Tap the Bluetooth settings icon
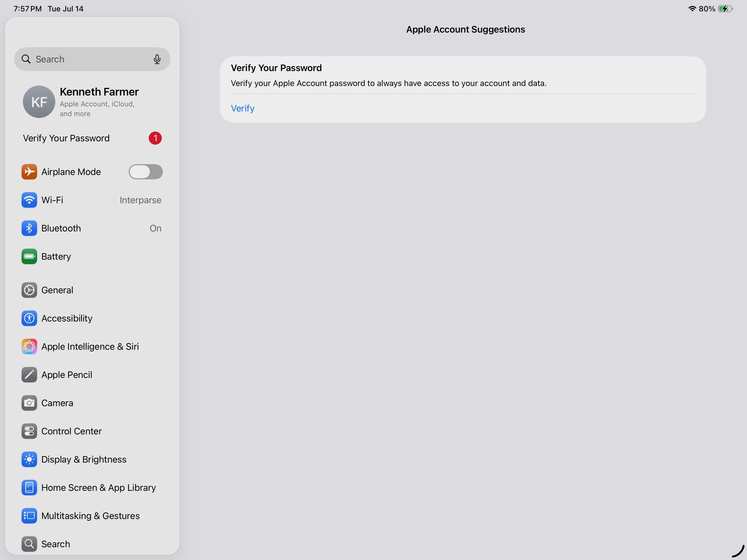 29,228
